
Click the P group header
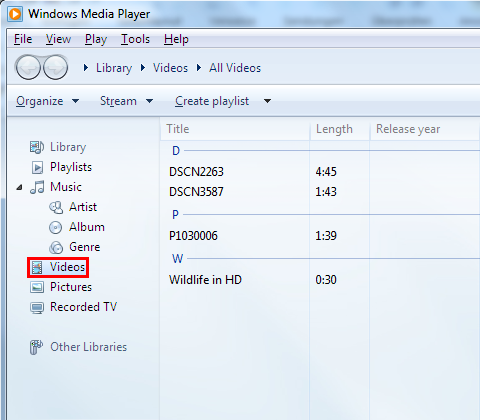[x=175, y=215]
